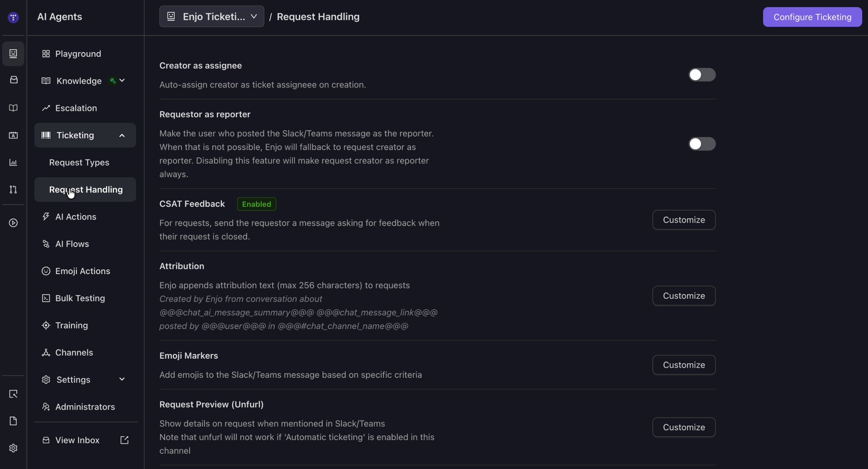Click the Ticketing barcode icon
868x469 pixels.
tap(46, 135)
